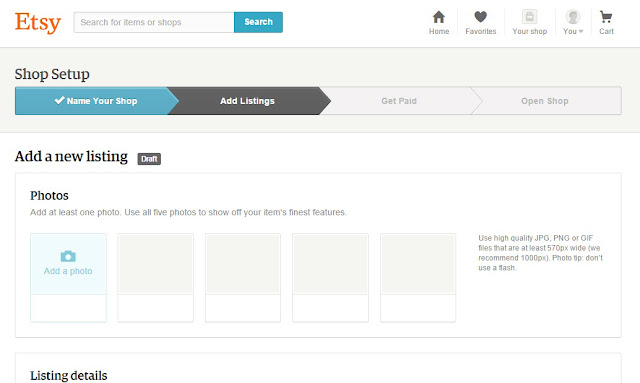The width and height of the screenshot is (640, 383).
Task: Open the Cart icon
Action: point(606,17)
